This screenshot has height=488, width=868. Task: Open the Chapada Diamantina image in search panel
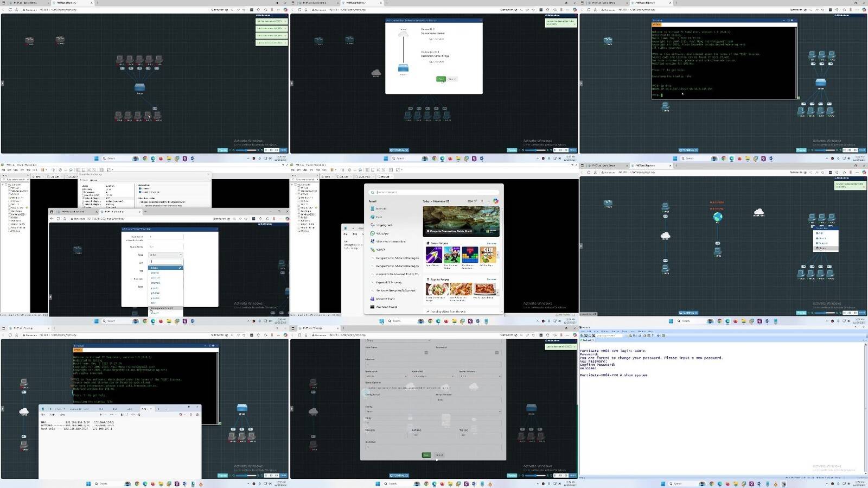(461, 220)
